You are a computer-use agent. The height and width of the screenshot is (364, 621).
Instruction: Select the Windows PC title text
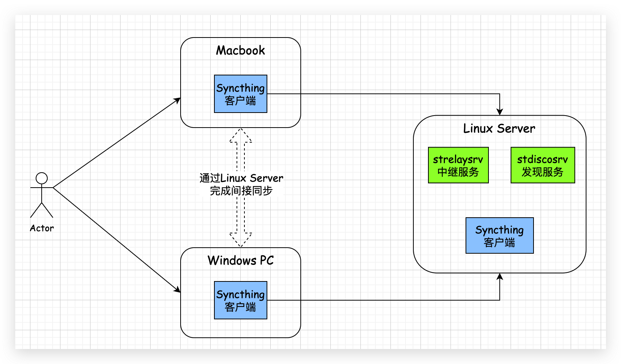(x=241, y=260)
